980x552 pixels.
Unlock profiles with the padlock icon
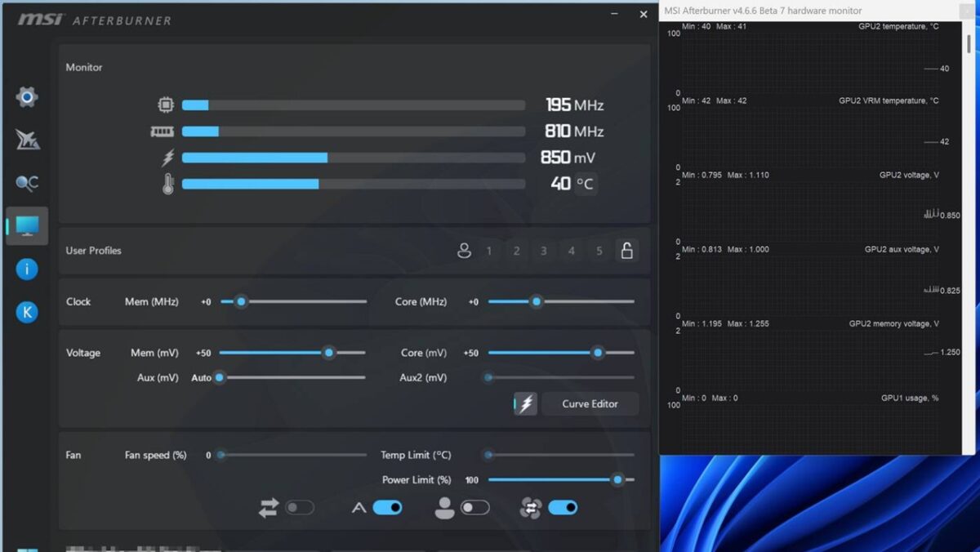(x=626, y=251)
